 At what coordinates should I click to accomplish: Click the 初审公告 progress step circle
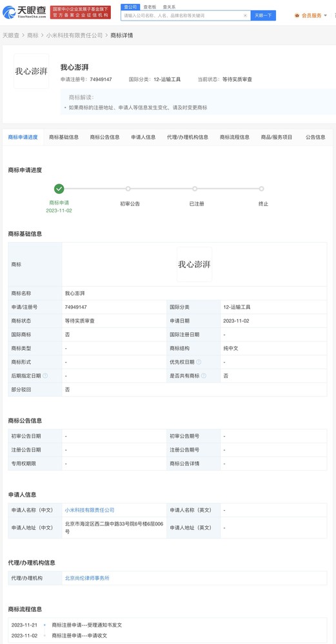(x=128, y=189)
